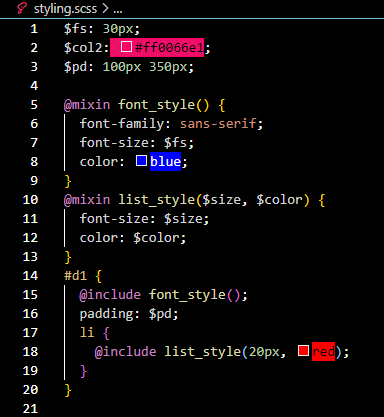Screen dimensions: 384x417
Task: Open the red color swatch picker
Action: pos(303,351)
